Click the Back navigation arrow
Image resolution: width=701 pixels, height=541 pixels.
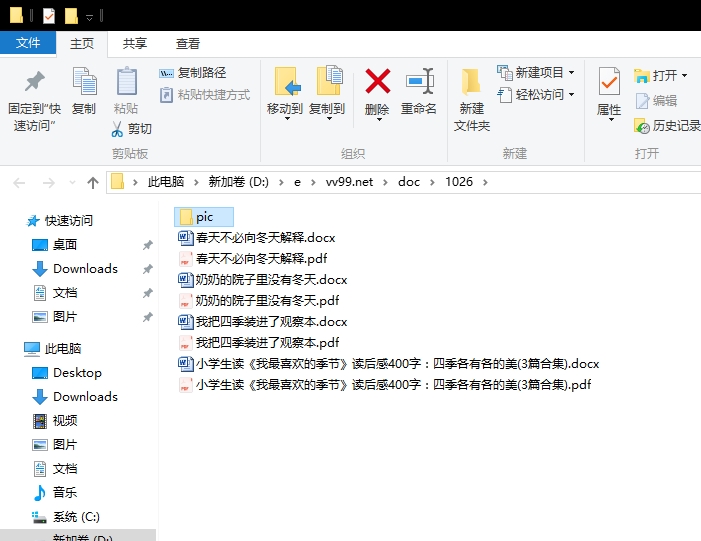pyautogui.click(x=20, y=182)
